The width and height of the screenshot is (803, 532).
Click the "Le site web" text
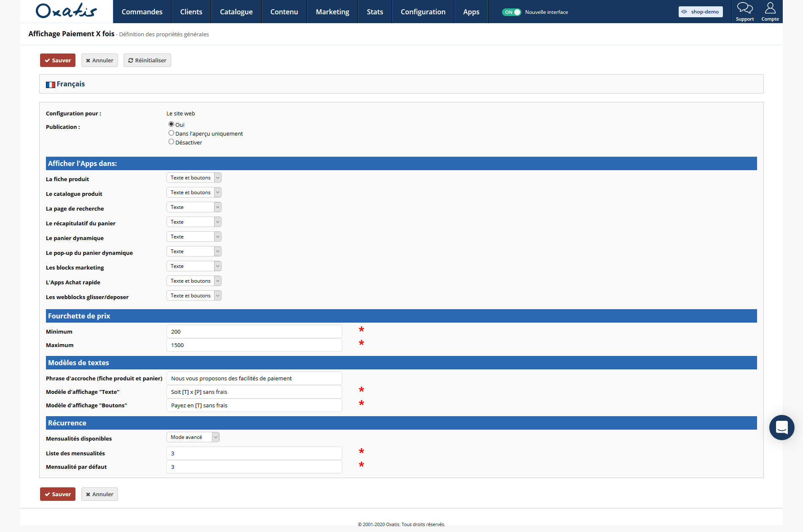point(181,113)
